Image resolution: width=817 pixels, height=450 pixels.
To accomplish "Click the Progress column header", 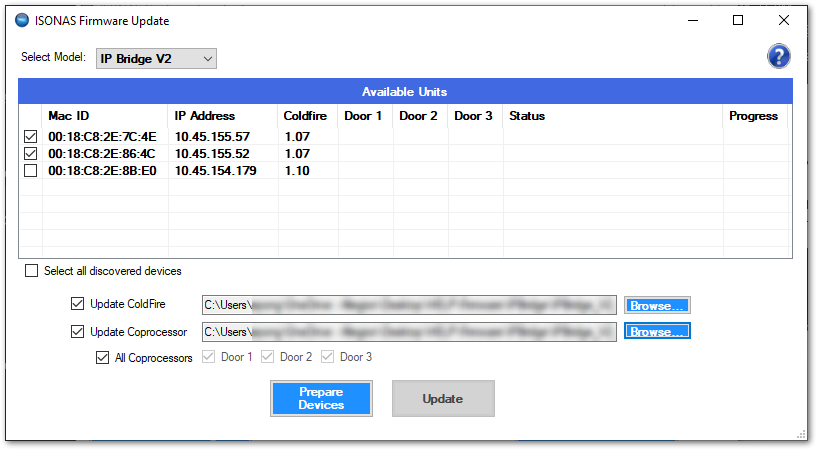I will point(755,116).
